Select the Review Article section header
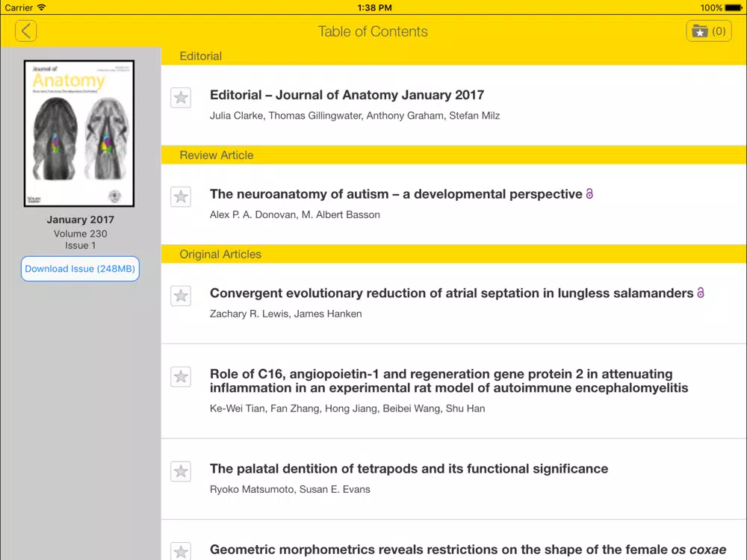 (x=453, y=155)
